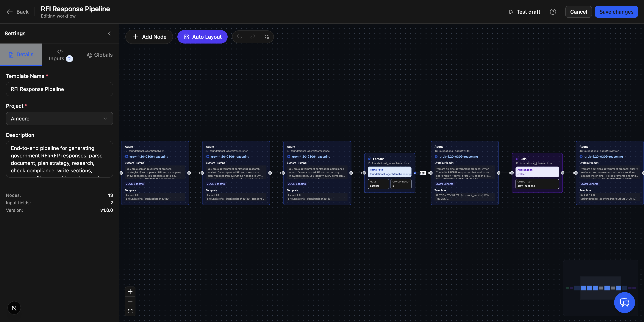644x322 pixels.
Task: Open the chat support bubble
Action: 624,303
